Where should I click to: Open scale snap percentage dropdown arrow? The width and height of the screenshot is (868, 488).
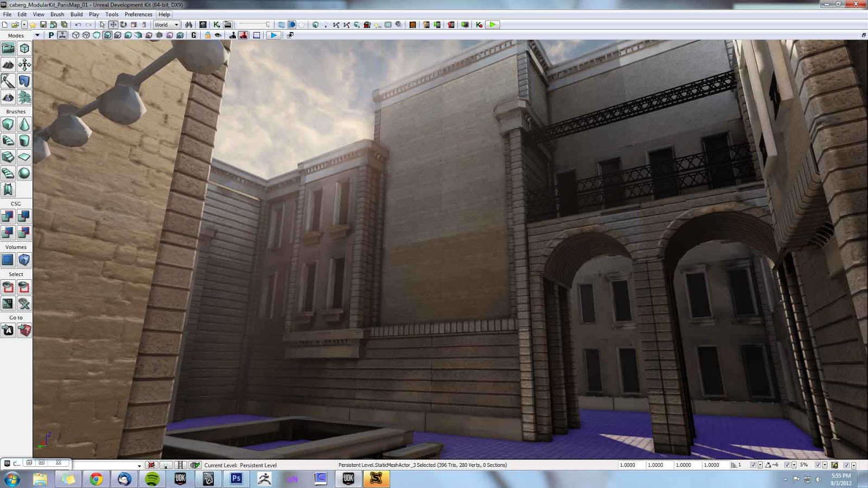(x=825, y=465)
